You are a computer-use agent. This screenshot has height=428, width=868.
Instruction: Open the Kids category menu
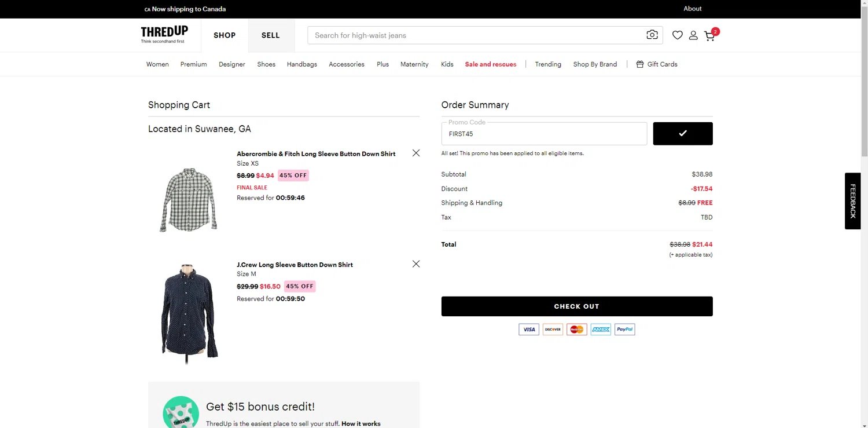(447, 64)
